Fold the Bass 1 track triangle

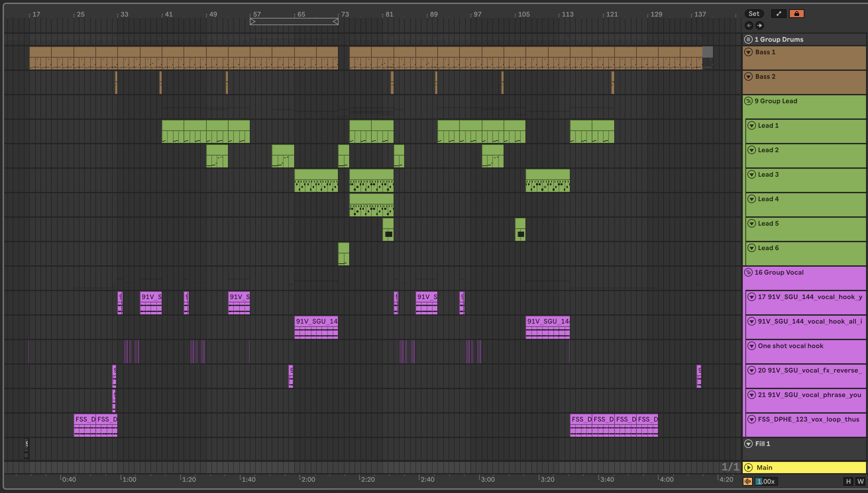[748, 52]
